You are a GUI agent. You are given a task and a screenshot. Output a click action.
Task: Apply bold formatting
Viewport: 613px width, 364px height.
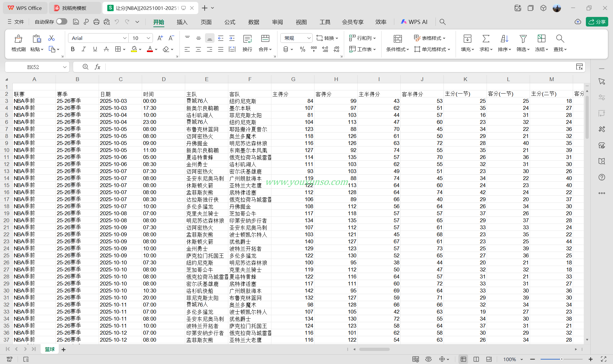73,49
